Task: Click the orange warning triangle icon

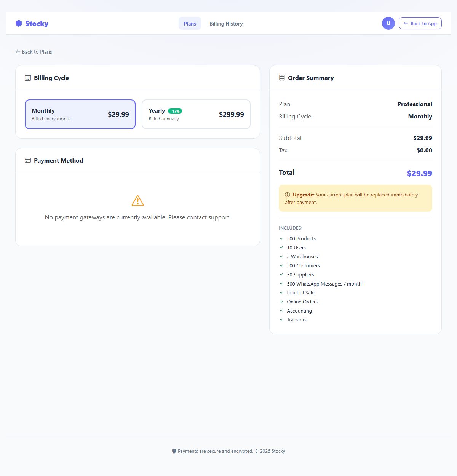Action: point(138,201)
